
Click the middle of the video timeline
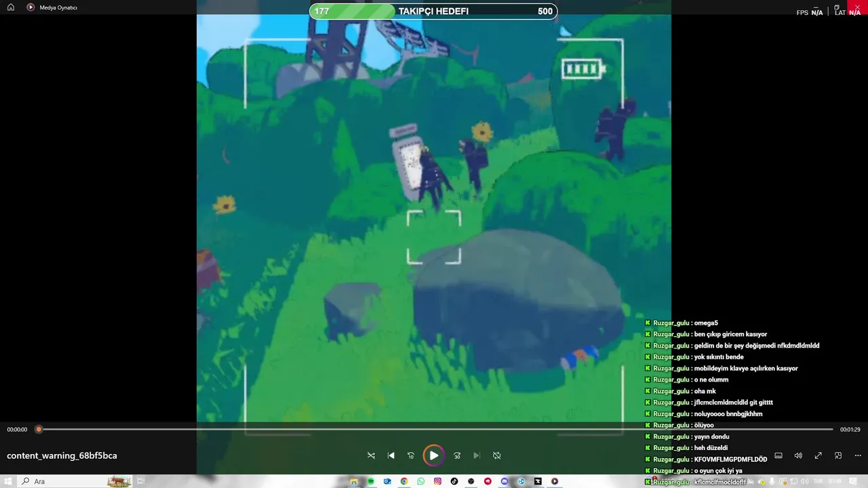coord(435,429)
